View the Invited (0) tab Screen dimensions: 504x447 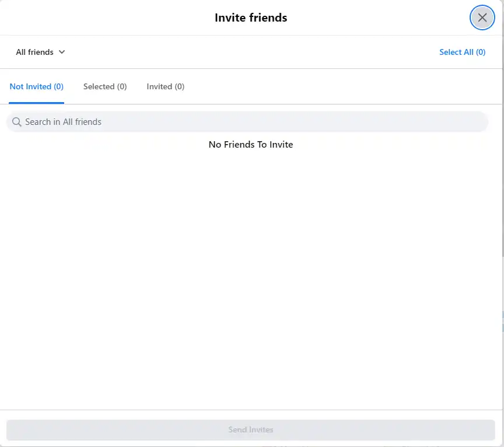(x=165, y=86)
